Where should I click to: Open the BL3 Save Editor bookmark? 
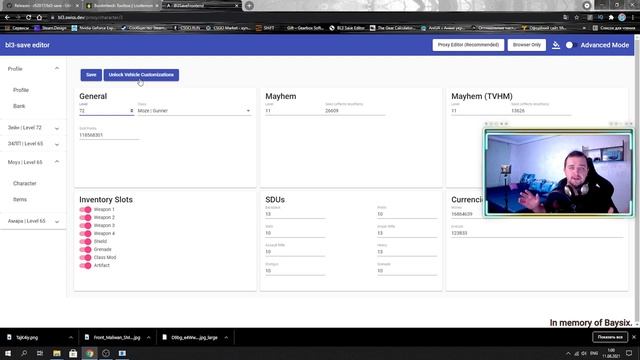coord(347,28)
